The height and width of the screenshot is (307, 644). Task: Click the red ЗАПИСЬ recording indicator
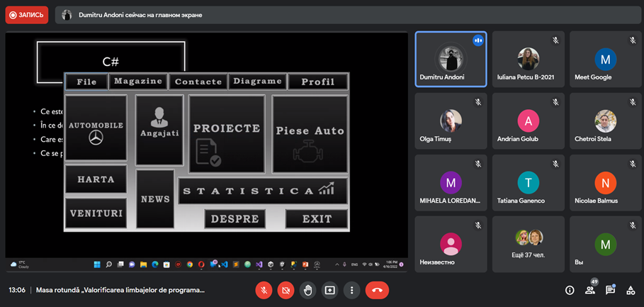pos(27,15)
